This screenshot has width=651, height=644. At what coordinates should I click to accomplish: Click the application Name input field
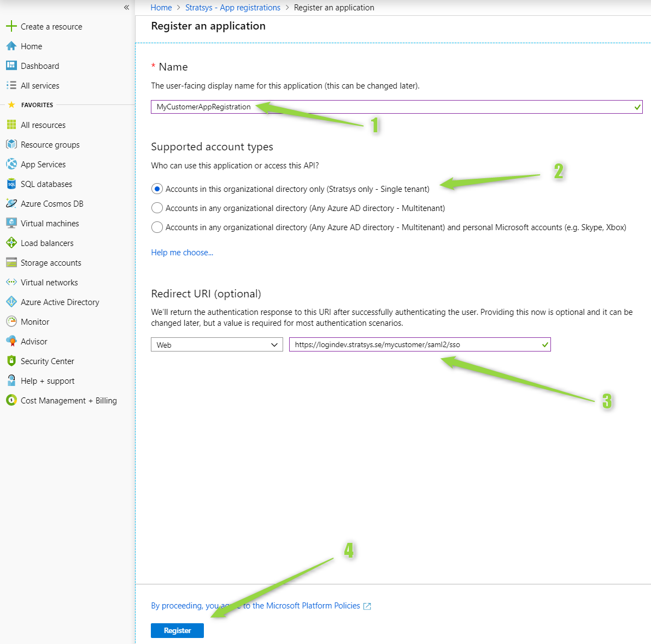point(396,107)
